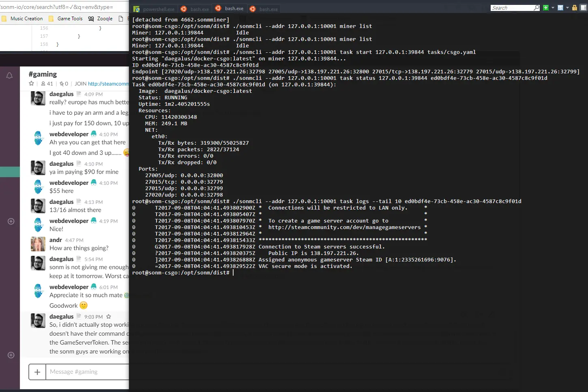Open the dropdown beside the '3' window icon
Screen dimensions: 588x392
pyautogui.click(x=567, y=8)
